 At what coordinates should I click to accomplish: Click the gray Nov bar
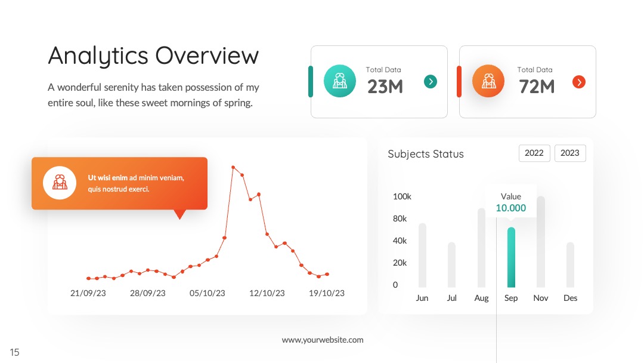click(541, 242)
